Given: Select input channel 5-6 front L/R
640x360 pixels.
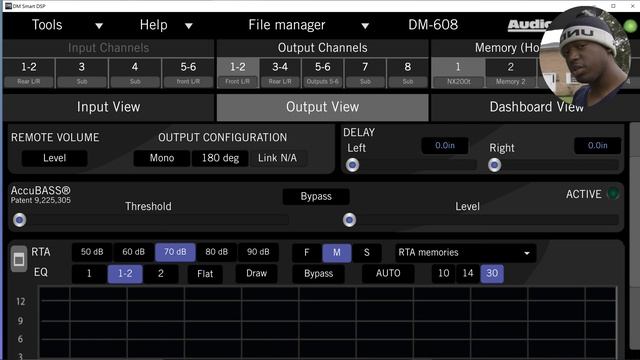Looking at the screenshot, I should [x=188, y=73].
